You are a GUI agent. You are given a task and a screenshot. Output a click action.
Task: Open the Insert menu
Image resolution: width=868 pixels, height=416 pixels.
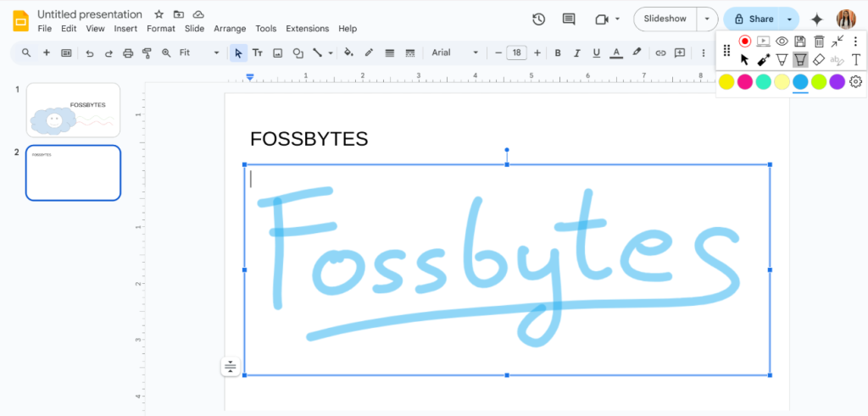(125, 29)
